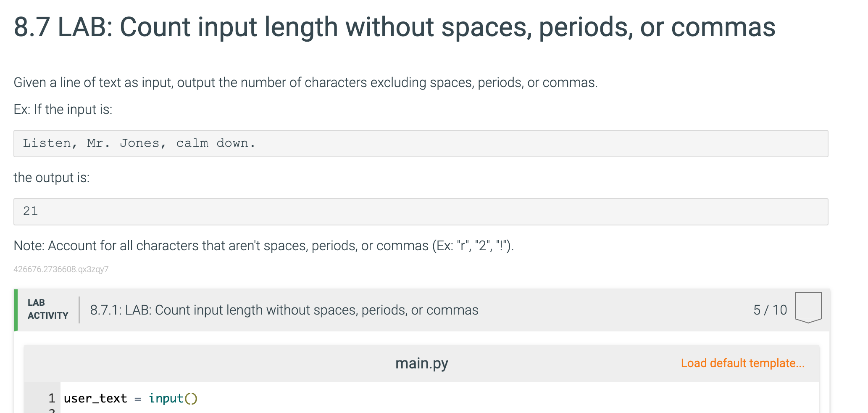
Task: Click the Given a line of text description
Action: pyautogui.click(x=305, y=82)
